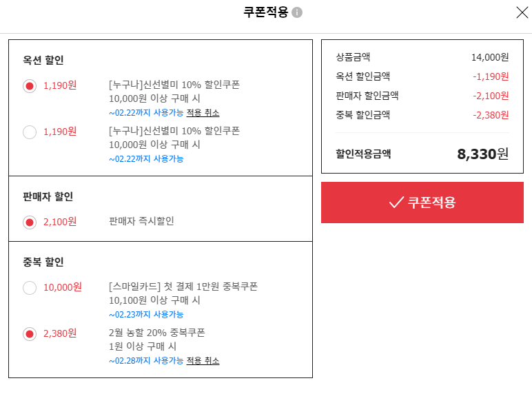Viewport: 532px width, 394px height.
Task: Click the 2월 농할 20% 중복쿠폰 label
Action: coord(156,333)
